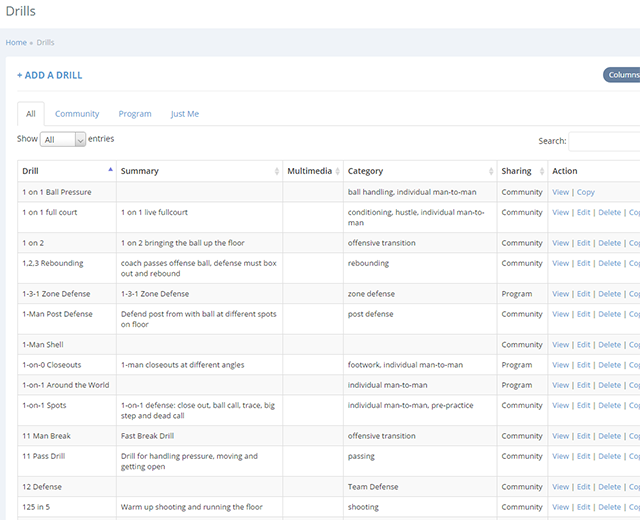
Task: Switch to the Community tab
Action: [x=77, y=114]
